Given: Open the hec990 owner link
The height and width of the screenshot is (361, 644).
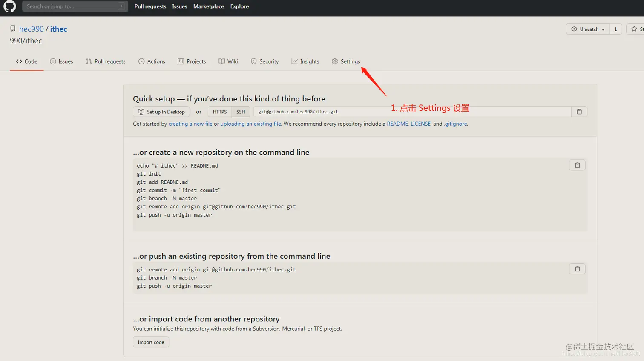Looking at the screenshot, I should tap(32, 29).
